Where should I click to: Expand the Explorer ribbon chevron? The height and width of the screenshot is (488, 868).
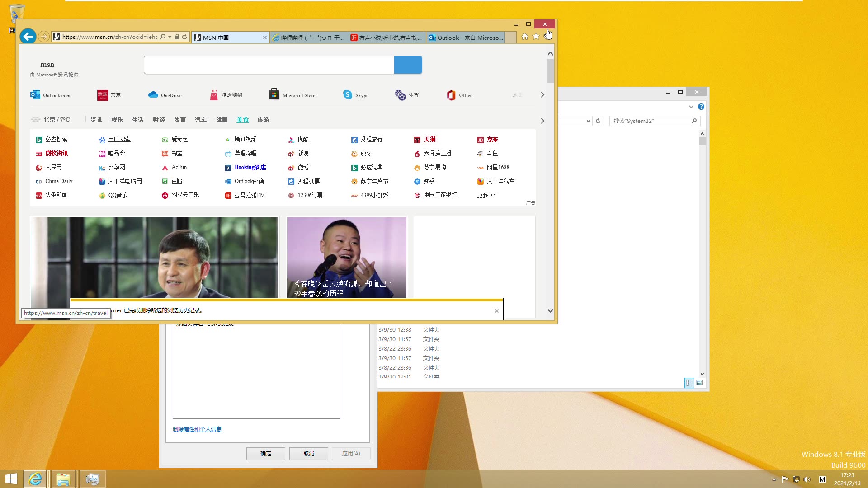pos(691,107)
